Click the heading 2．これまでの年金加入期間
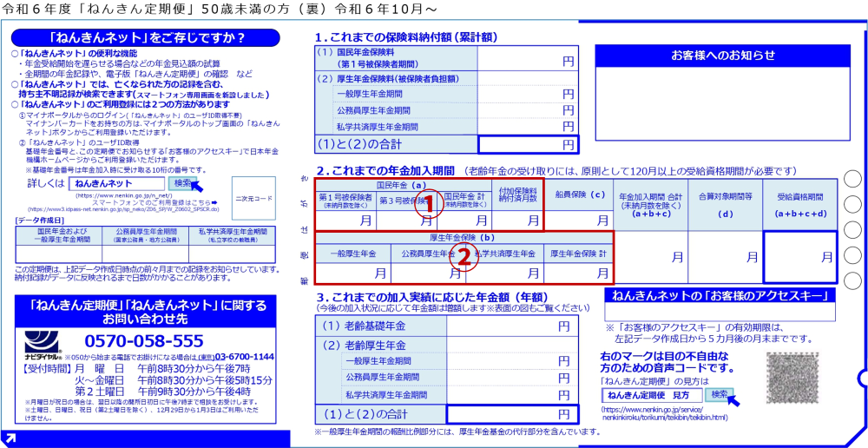Screen dimensions: 868x448 point(385,169)
